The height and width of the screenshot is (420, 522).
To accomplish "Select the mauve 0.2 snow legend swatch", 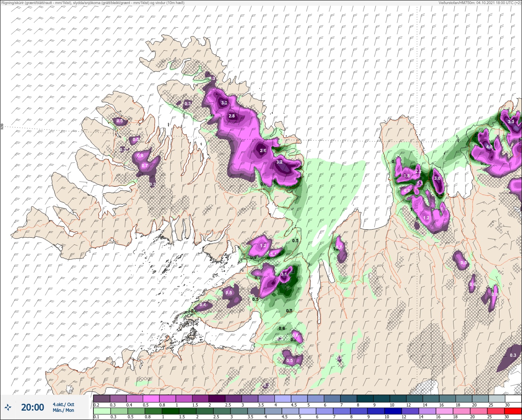I will [x=102, y=398].
